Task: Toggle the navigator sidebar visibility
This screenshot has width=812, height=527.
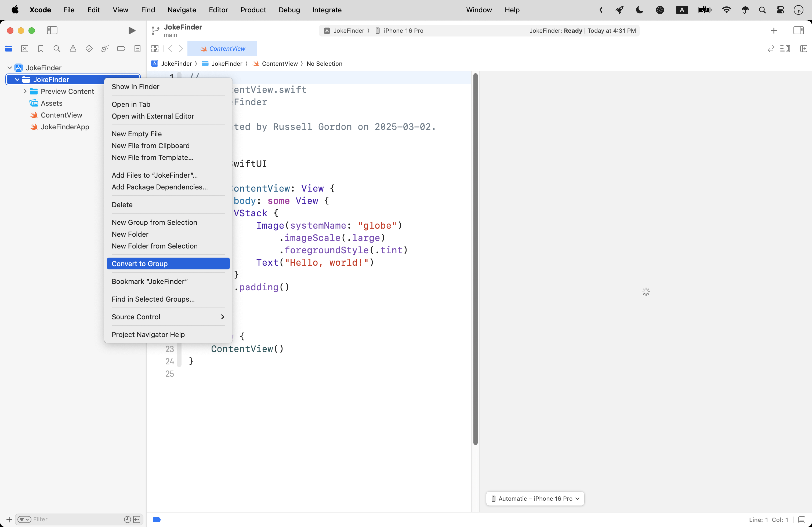Action: click(52, 31)
